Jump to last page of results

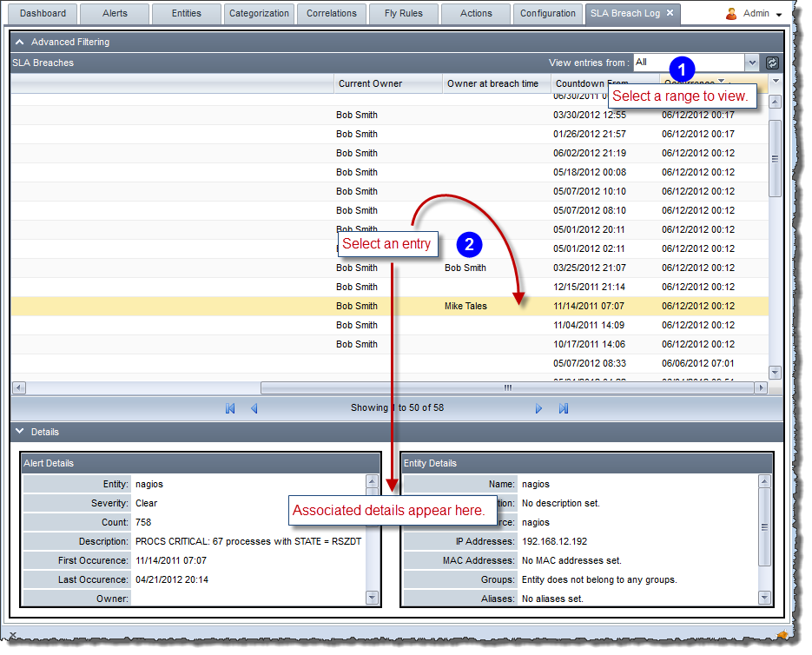[564, 408]
